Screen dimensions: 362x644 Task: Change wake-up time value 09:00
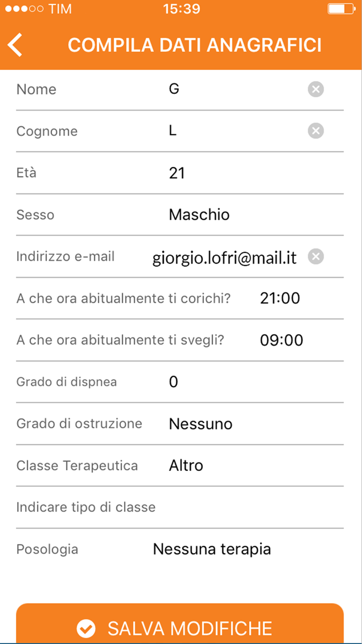(x=282, y=340)
